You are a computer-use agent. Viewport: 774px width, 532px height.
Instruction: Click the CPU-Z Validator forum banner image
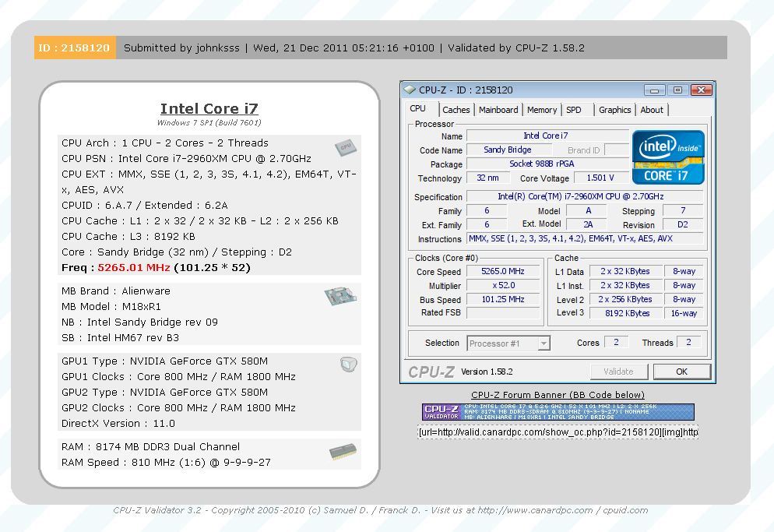(x=558, y=412)
